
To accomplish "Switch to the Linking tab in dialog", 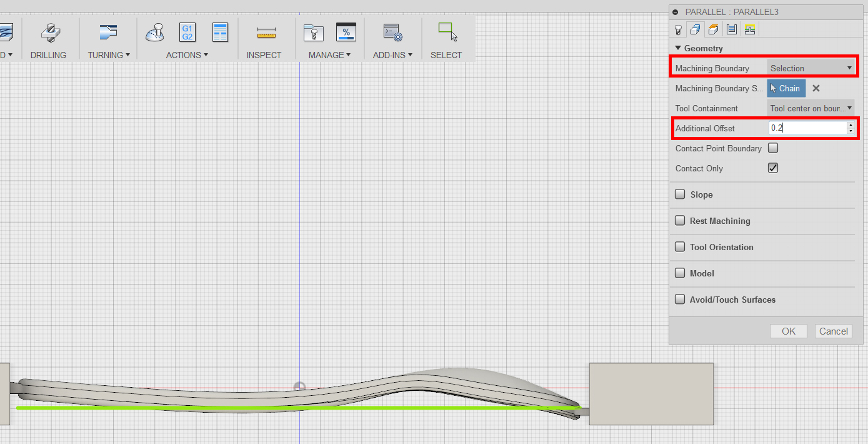I will (x=750, y=29).
